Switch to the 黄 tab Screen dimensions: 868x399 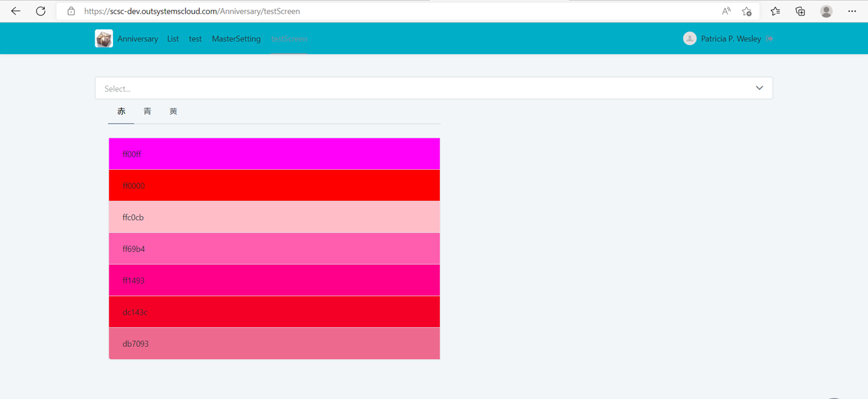173,112
